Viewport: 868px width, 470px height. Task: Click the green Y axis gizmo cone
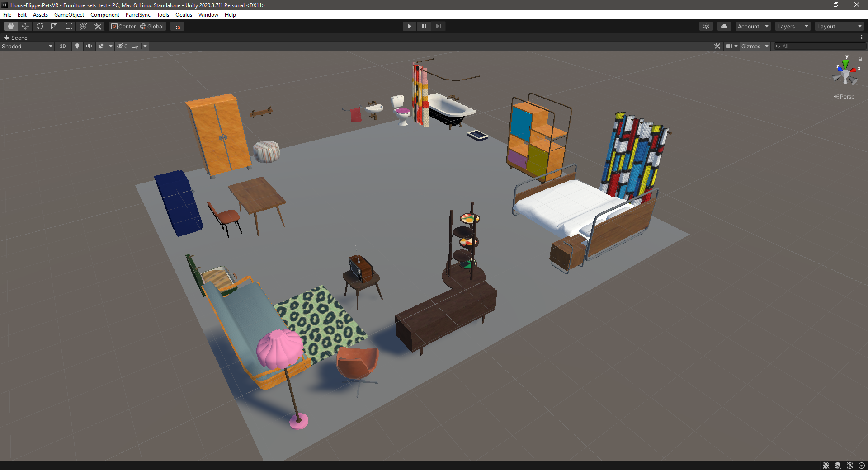point(845,64)
